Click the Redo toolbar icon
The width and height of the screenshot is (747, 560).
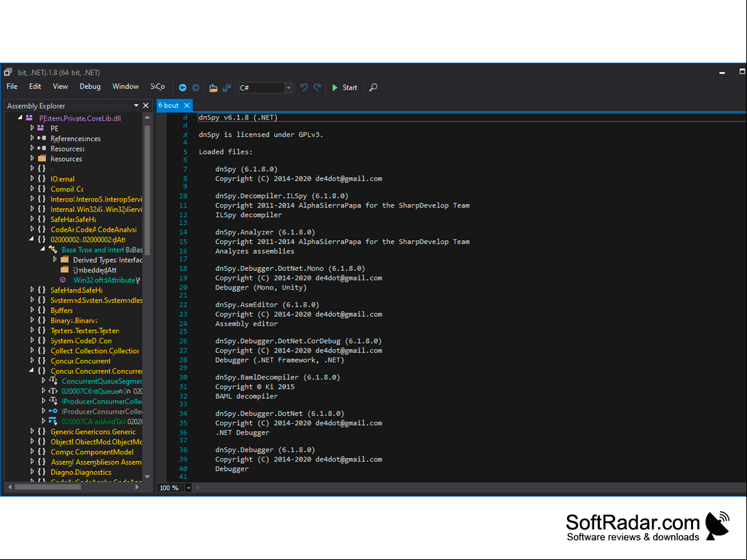[x=317, y=87]
